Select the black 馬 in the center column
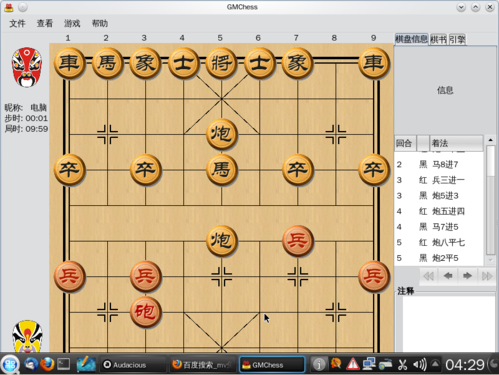This screenshot has height=375, width=499. click(221, 170)
